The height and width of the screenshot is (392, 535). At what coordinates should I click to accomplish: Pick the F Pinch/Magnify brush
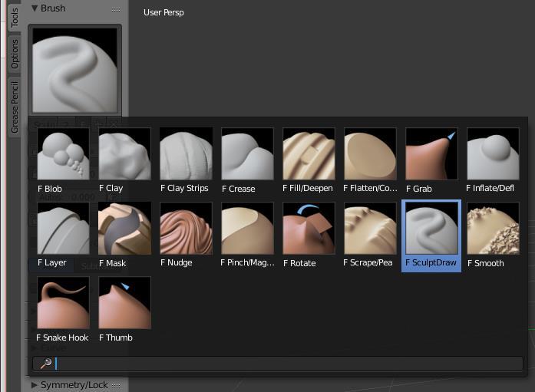(x=247, y=236)
